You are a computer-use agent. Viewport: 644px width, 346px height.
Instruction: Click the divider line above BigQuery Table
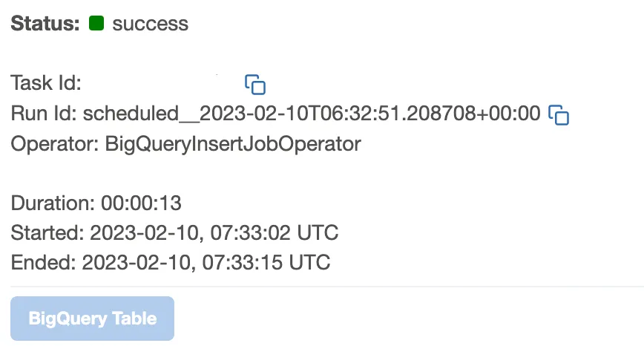point(326,286)
